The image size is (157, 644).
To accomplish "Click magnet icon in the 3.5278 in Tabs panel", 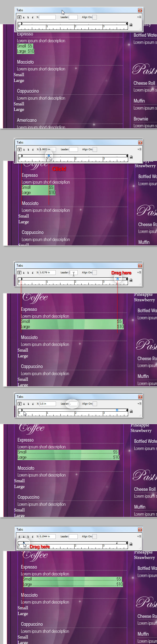I will click(x=131, y=280).
